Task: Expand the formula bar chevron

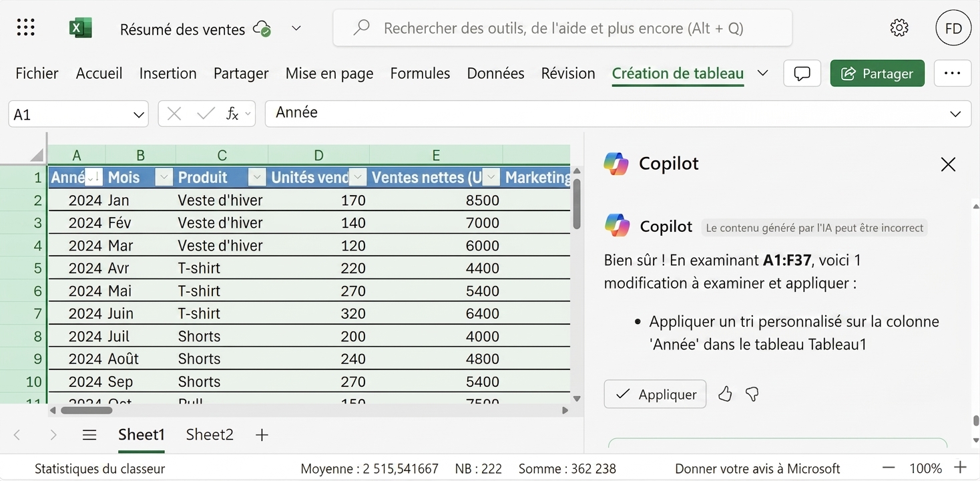Action: (x=955, y=114)
